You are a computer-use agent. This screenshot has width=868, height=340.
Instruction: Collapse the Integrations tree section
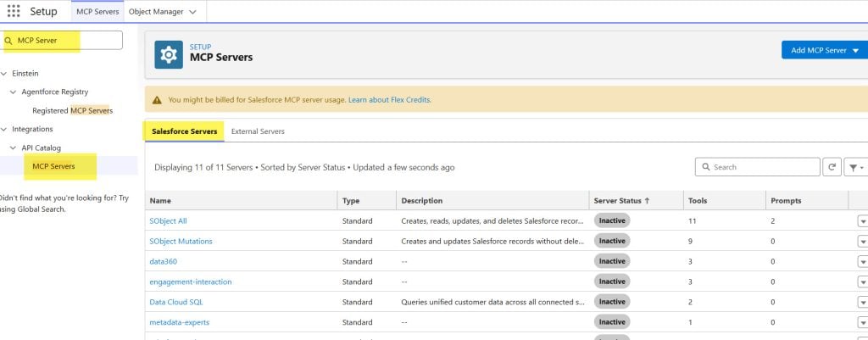coord(4,129)
